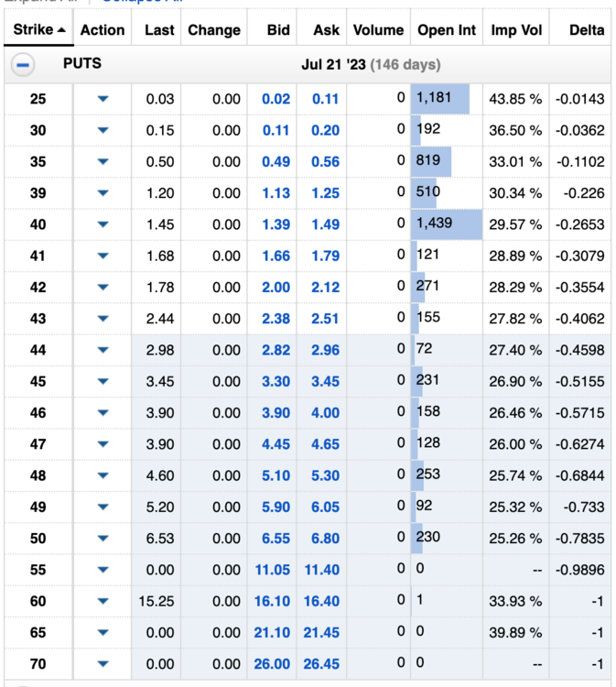
Task: Open action dropdown for strike 35
Action: [103, 161]
